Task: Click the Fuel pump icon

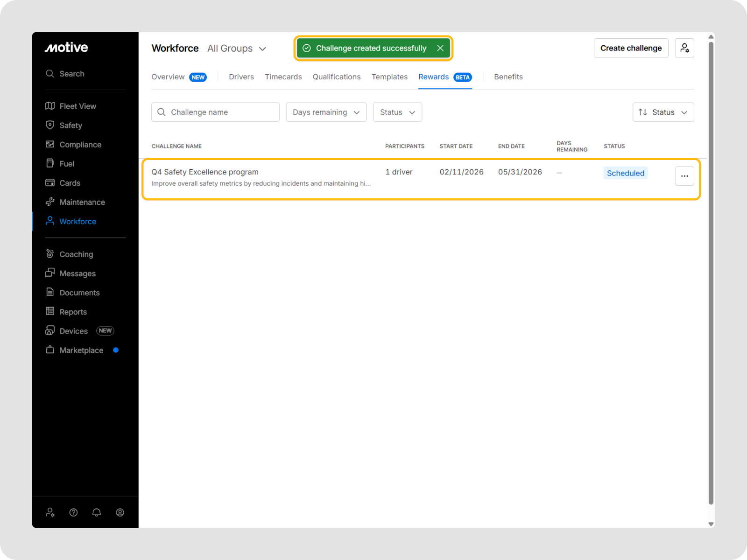Action: tap(50, 163)
